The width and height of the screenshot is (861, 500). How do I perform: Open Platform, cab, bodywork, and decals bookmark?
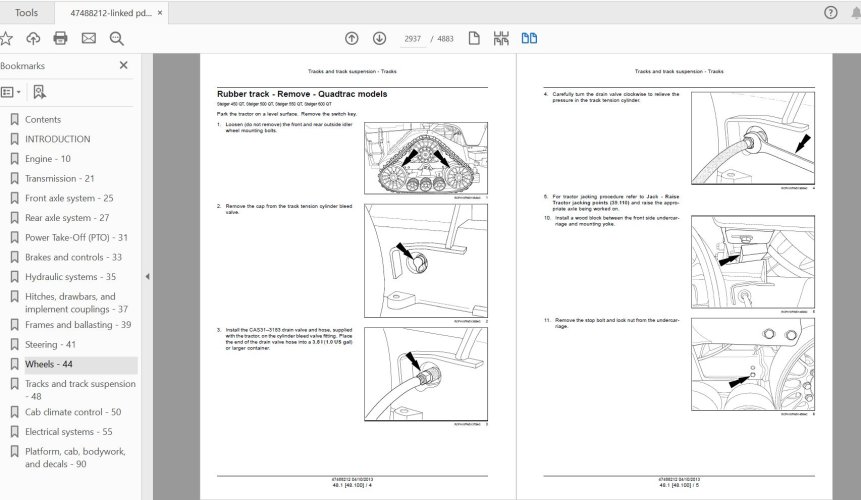(75, 458)
